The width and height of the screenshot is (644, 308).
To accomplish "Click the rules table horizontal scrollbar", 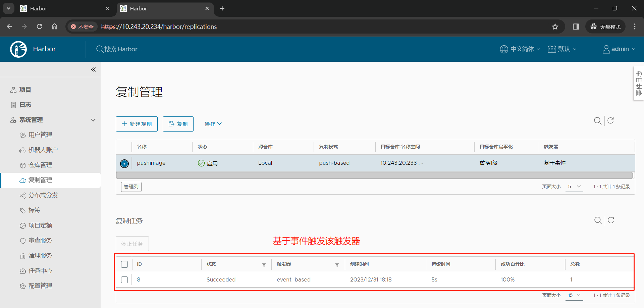I will coord(374,175).
